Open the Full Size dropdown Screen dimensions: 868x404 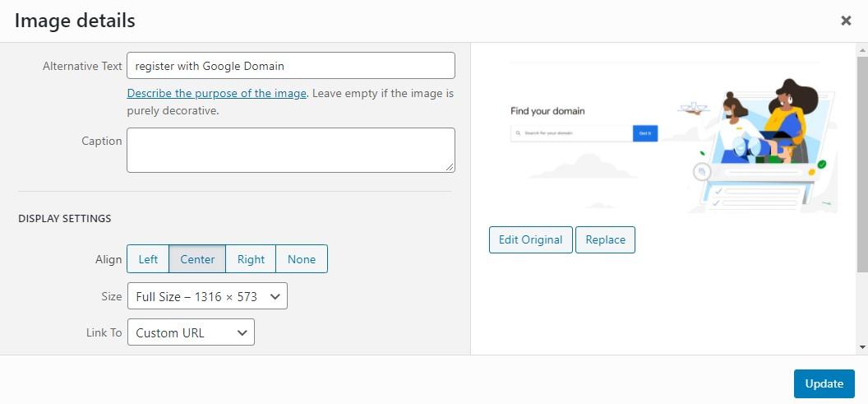click(x=207, y=296)
